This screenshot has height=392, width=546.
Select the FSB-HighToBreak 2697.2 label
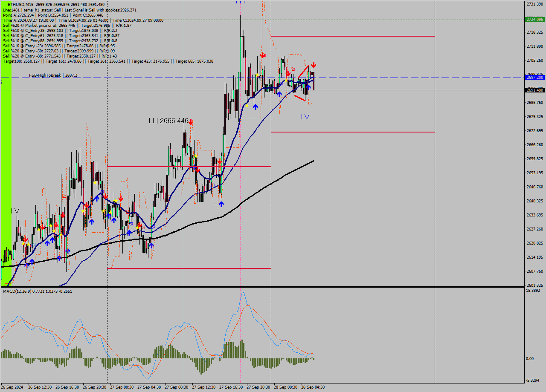pos(53,75)
